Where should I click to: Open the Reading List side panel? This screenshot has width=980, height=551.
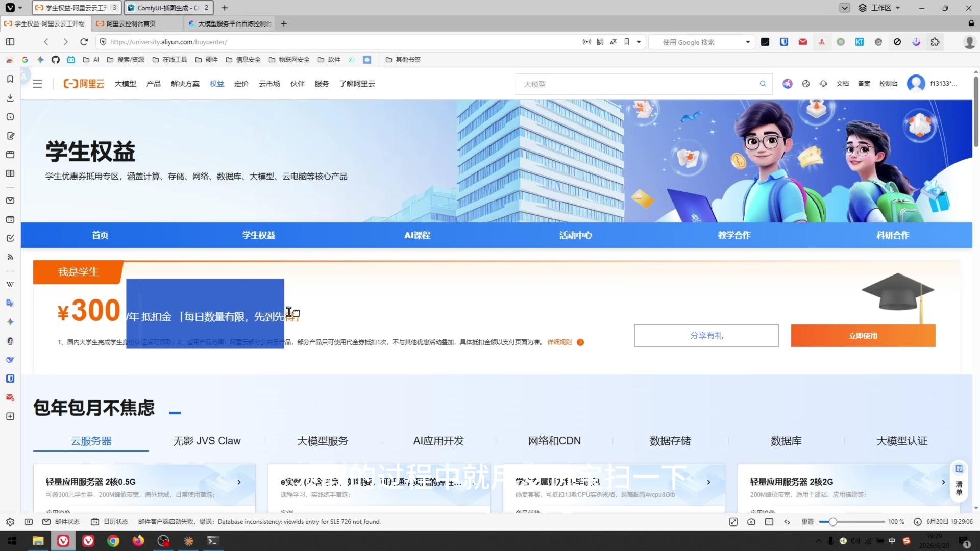click(10, 173)
